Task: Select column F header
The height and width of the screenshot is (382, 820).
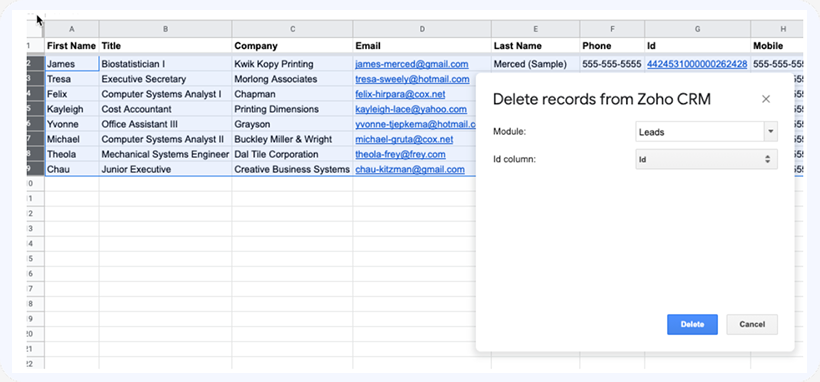Action: point(612,29)
